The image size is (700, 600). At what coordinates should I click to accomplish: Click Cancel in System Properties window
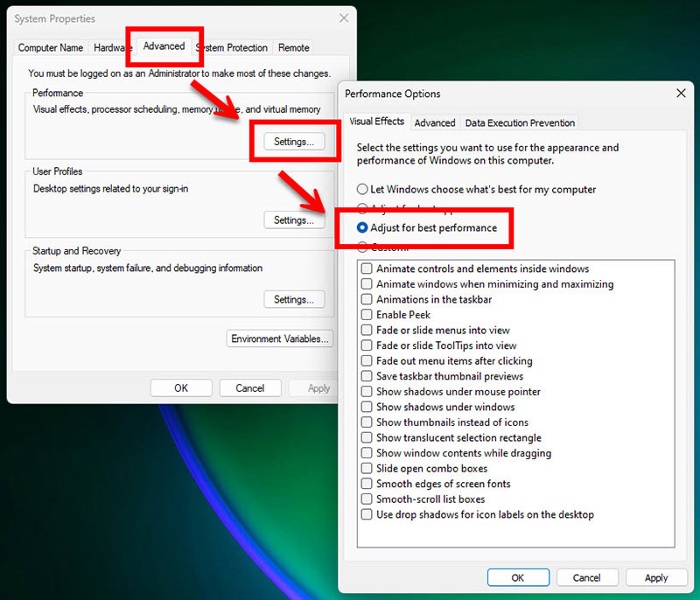[x=250, y=388]
